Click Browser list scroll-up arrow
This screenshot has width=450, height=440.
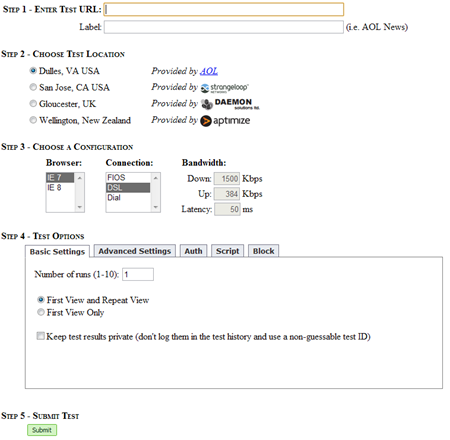pos(80,178)
